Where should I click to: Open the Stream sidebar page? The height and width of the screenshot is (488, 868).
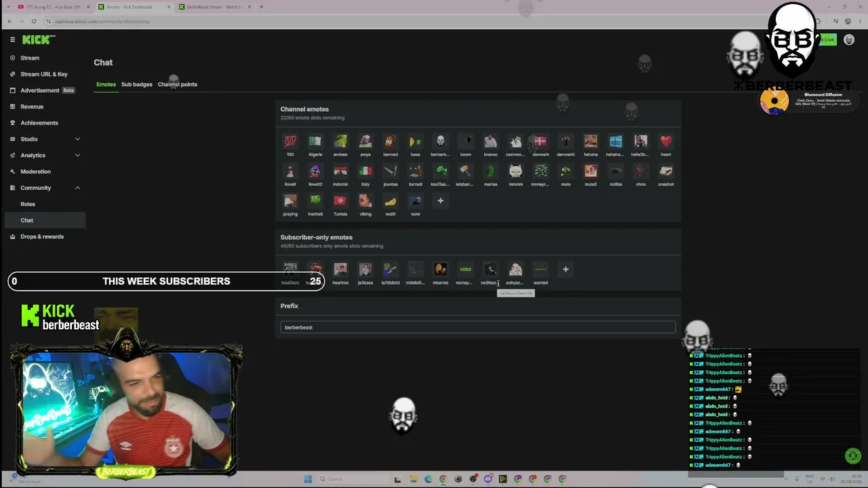(30, 58)
